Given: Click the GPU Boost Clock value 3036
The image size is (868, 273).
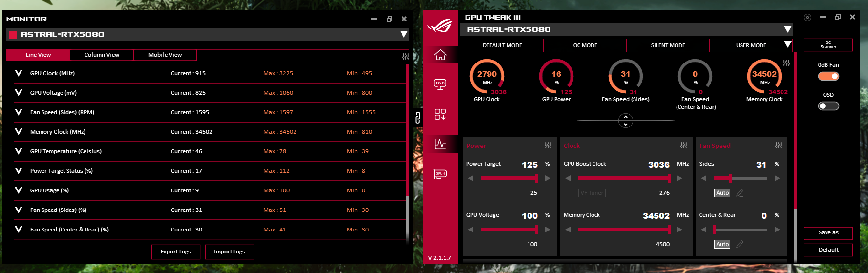Looking at the screenshot, I should click(658, 165).
